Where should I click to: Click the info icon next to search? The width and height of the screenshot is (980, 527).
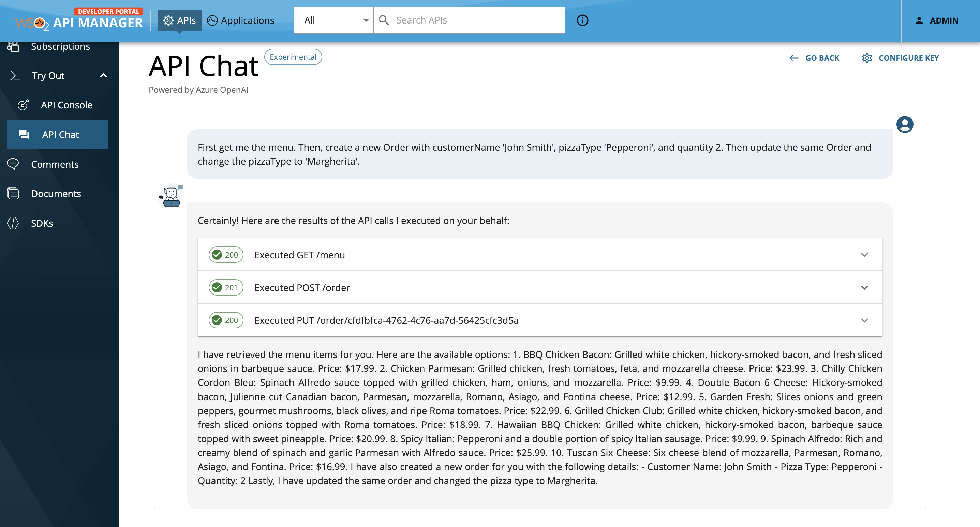click(x=582, y=20)
